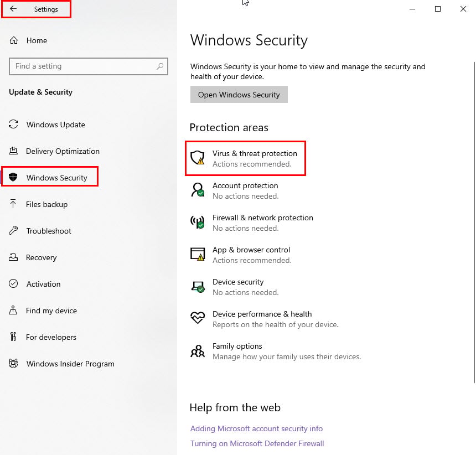Click the App & browser control window icon
Viewport: 476px width, 455px height.
point(198,254)
